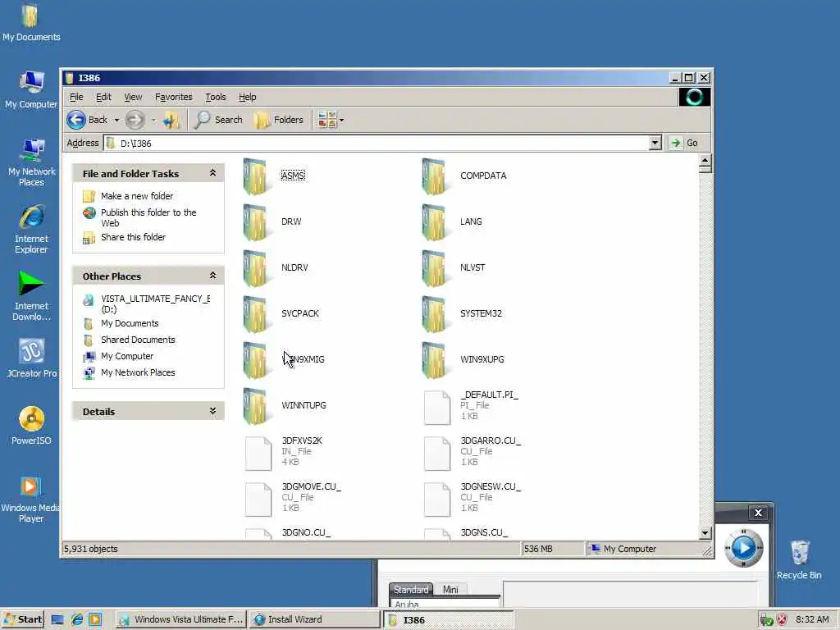Open the Help menu
Viewport: 840px width, 630px height.
click(248, 97)
